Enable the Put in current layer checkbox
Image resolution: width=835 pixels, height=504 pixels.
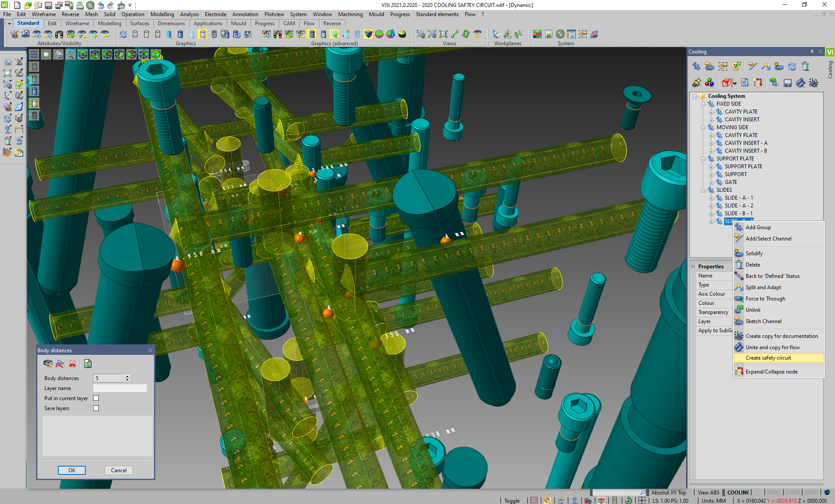coord(96,398)
